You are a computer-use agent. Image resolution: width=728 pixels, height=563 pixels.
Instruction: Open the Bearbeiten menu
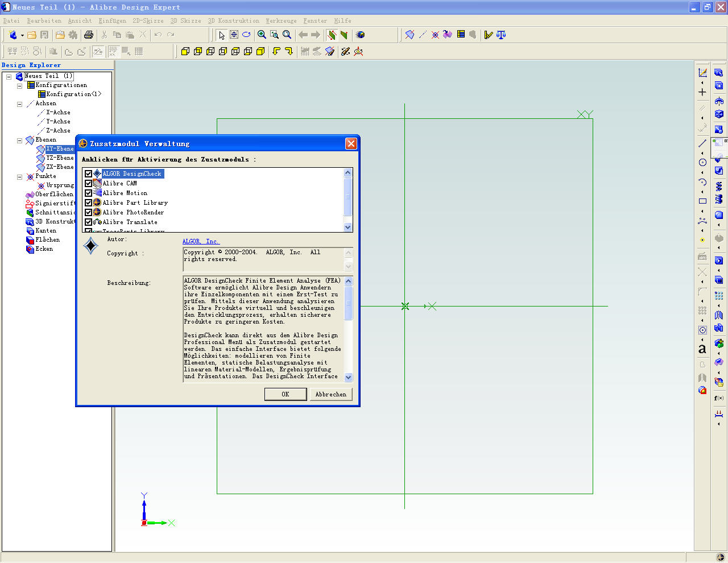(44, 20)
